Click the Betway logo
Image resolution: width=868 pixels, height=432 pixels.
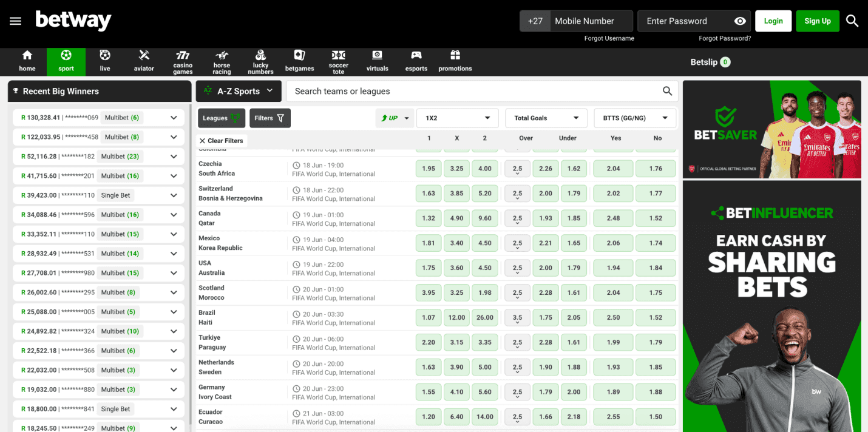(73, 21)
